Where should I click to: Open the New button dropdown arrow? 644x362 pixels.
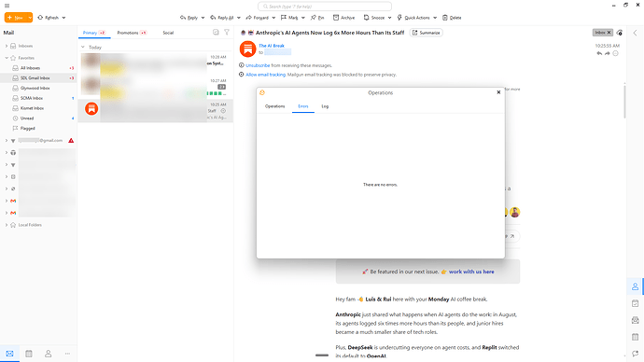30,18
